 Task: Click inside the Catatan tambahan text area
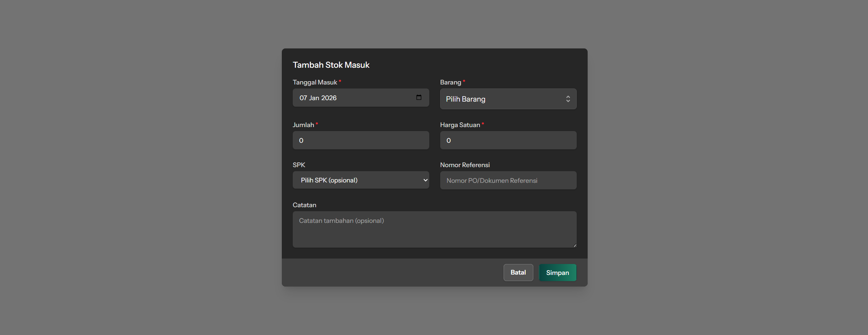[x=434, y=229]
